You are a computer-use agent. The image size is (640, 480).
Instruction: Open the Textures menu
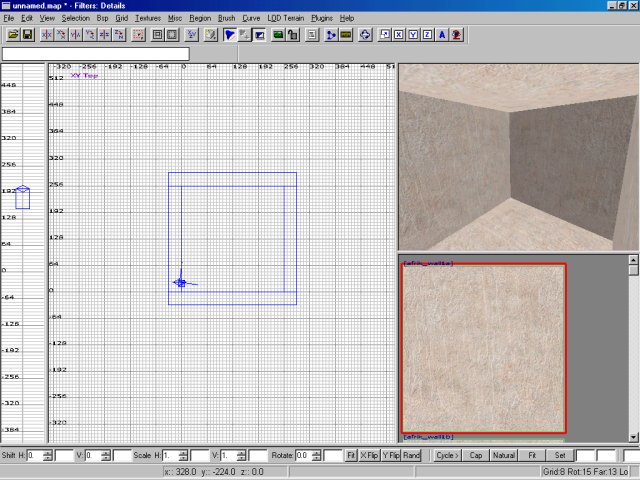(148, 18)
